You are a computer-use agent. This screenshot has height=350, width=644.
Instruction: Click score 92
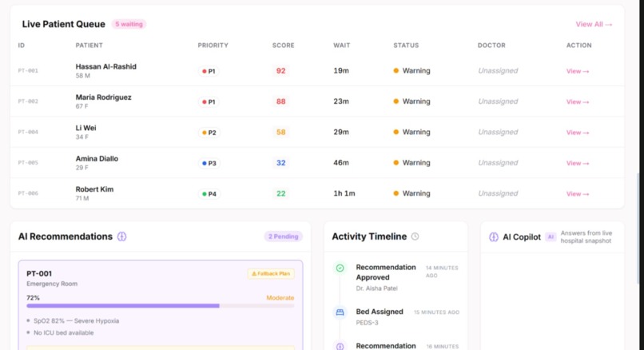point(281,71)
